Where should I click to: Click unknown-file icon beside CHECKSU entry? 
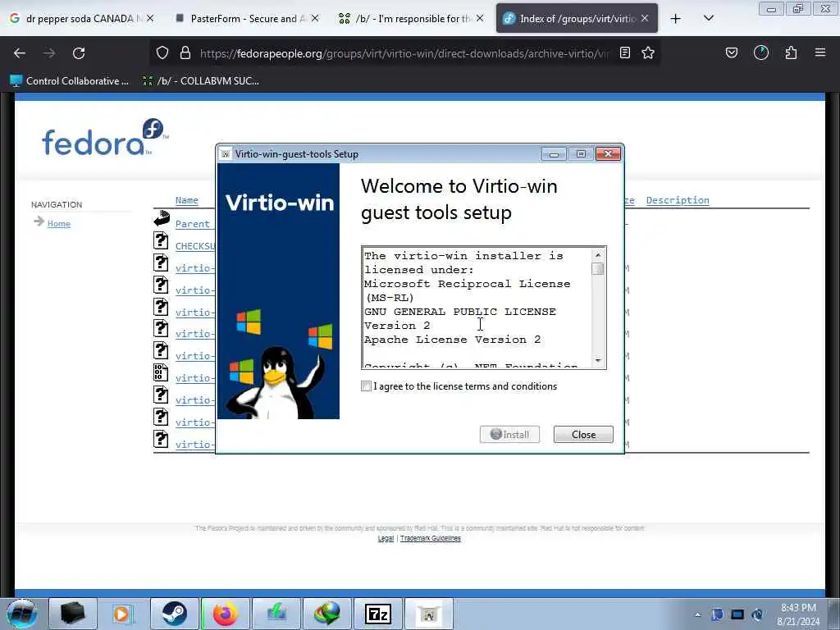pyautogui.click(x=161, y=240)
